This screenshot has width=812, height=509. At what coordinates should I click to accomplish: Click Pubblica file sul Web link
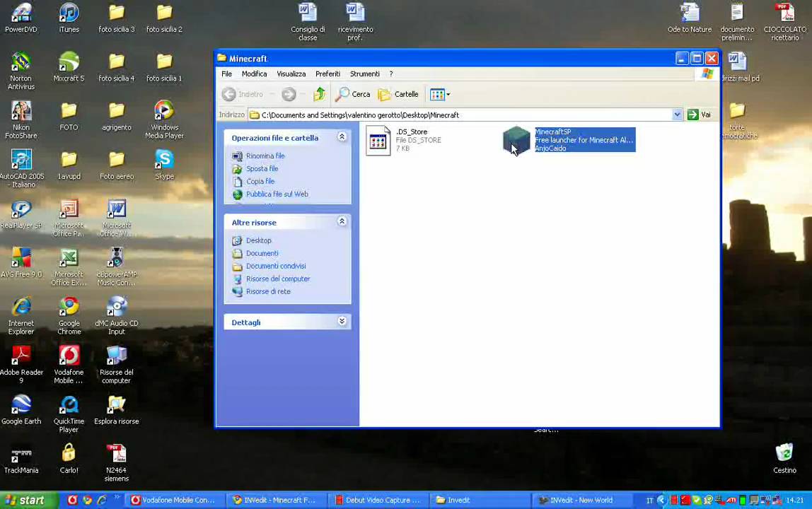277,194
